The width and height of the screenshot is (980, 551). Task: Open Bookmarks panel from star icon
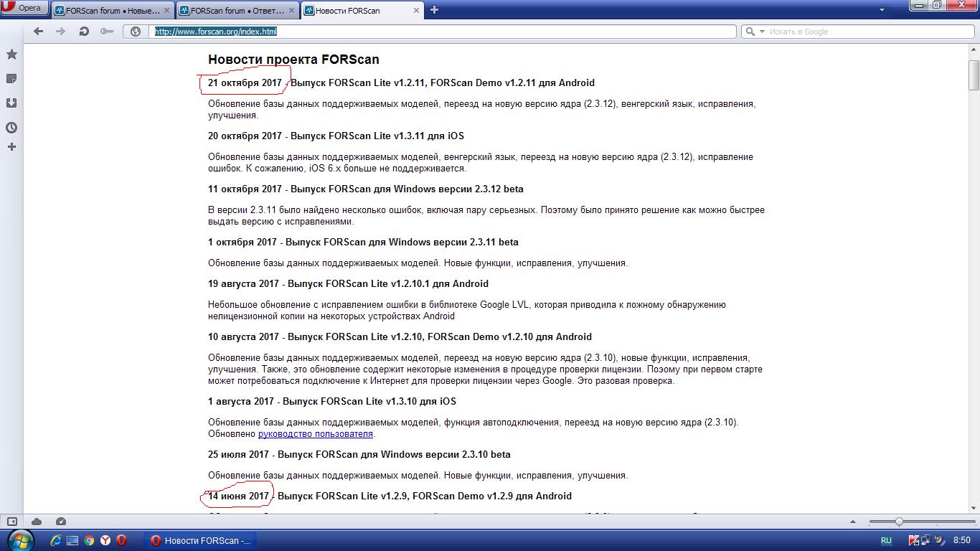click(x=11, y=55)
